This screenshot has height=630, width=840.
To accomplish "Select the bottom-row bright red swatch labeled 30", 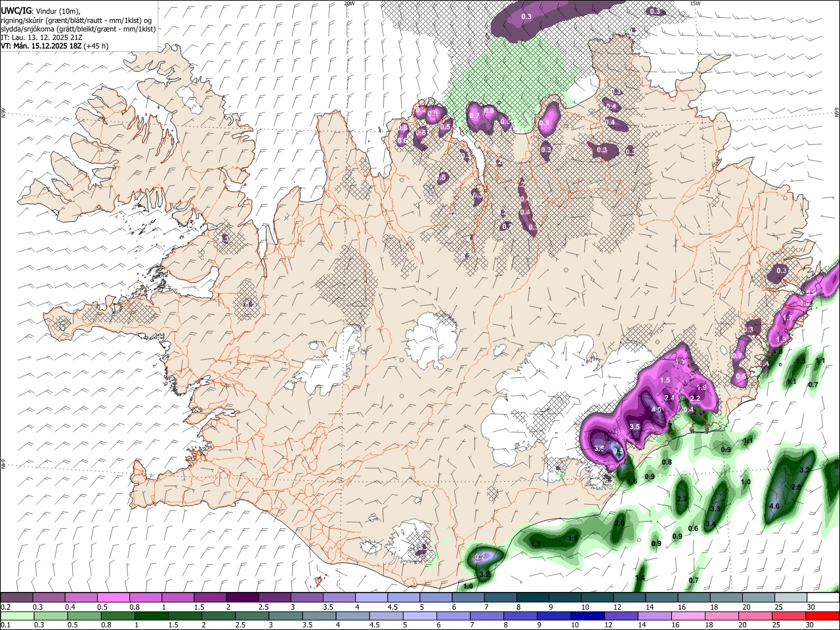I will tap(822, 616).
